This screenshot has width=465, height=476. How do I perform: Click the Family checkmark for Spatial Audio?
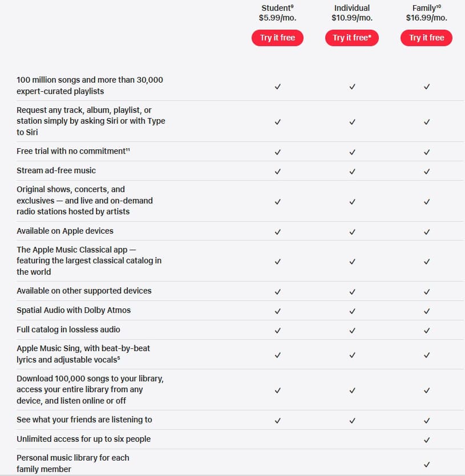pos(426,311)
